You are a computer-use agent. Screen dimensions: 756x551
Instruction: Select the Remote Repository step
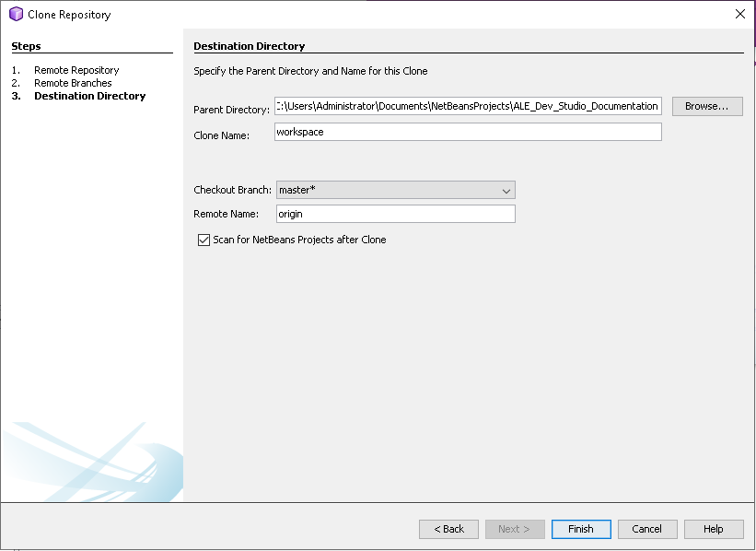click(x=76, y=70)
